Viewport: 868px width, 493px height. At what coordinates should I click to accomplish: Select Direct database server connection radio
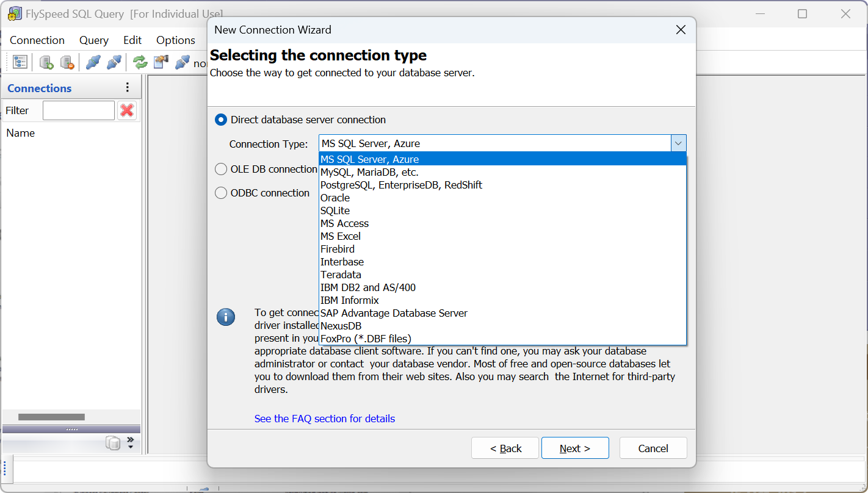click(x=221, y=120)
